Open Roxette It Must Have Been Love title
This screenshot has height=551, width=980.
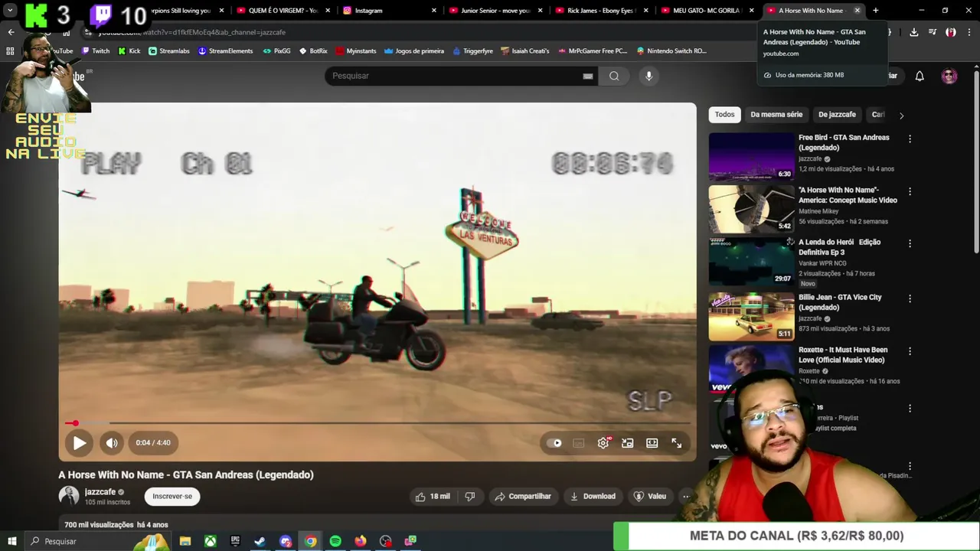(x=843, y=355)
